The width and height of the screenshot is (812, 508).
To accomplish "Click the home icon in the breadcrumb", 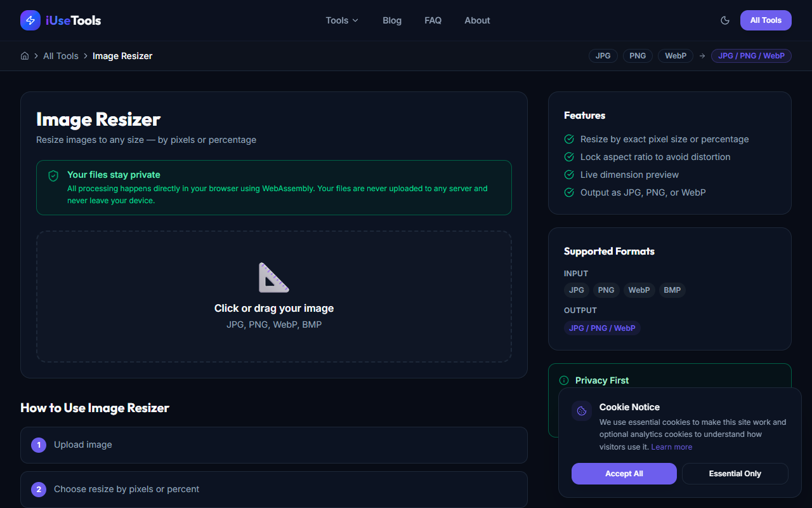I will (x=24, y=56).
